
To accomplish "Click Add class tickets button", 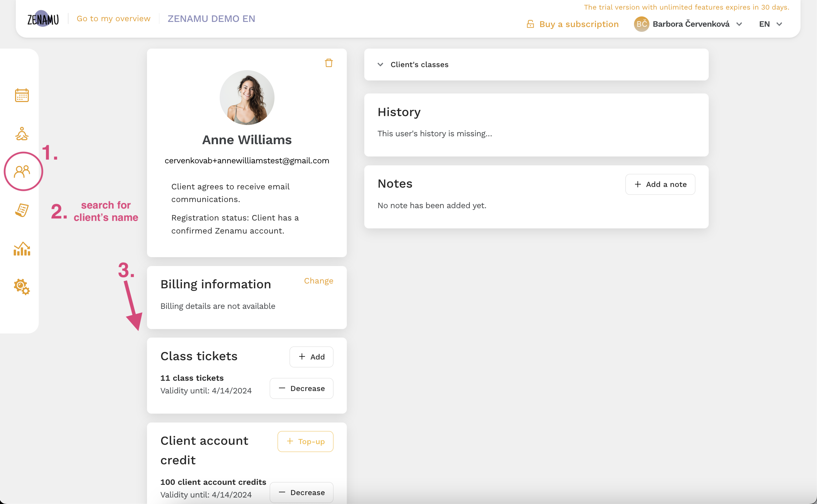I will point(312,357).
